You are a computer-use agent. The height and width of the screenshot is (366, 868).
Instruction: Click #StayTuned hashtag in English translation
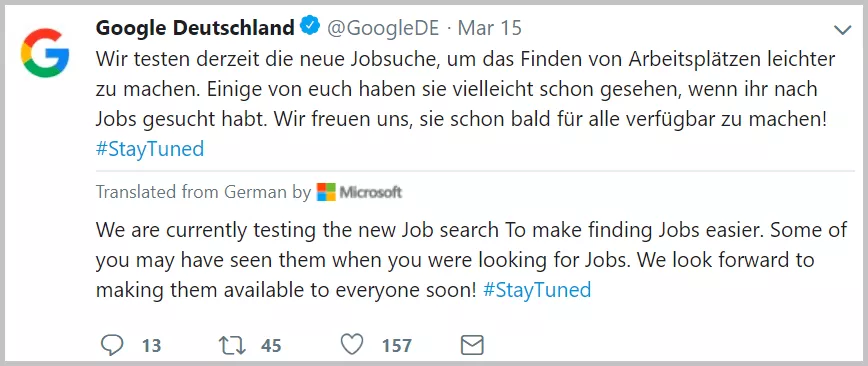pos(537,290)
